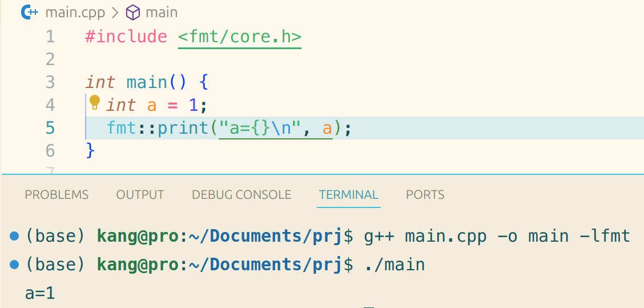Click line number 5 in the gutter
Image resolution: width=644 pixels, height=308 pixels.
(x=50, y=128)
